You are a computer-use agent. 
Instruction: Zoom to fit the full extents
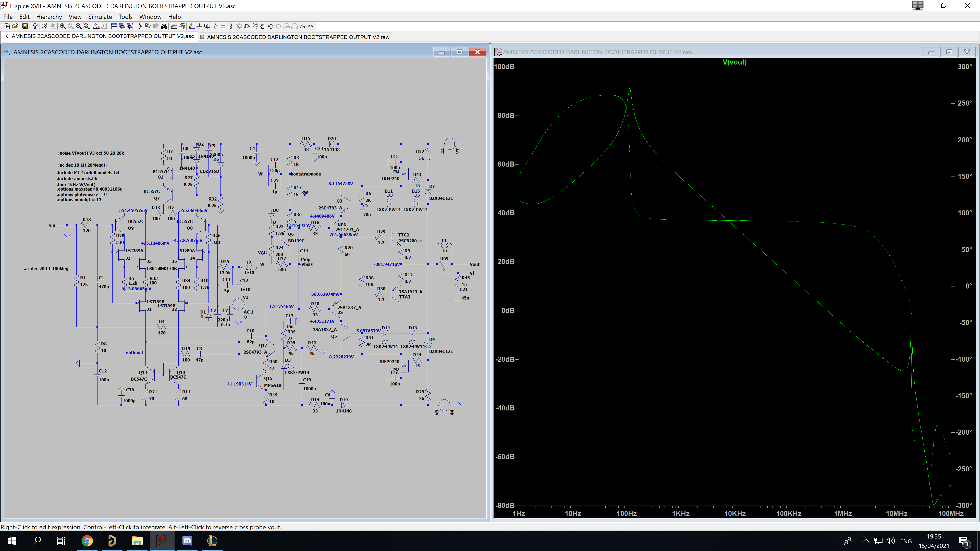point(86,26)
